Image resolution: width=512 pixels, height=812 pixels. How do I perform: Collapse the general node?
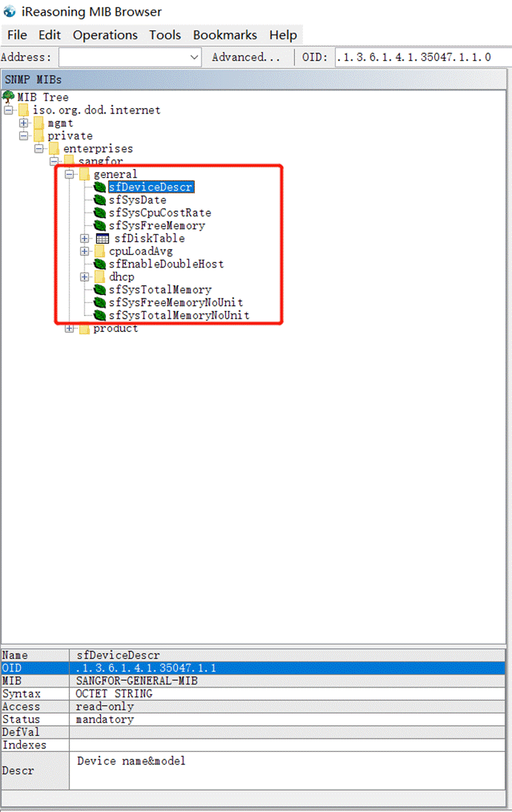pyautogui.click(x=70, y=174)
